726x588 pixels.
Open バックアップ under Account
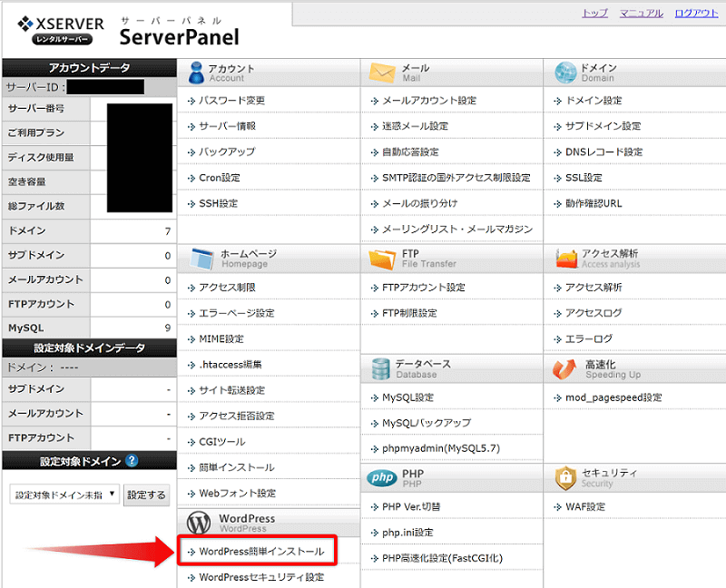[x=227, y=152]
